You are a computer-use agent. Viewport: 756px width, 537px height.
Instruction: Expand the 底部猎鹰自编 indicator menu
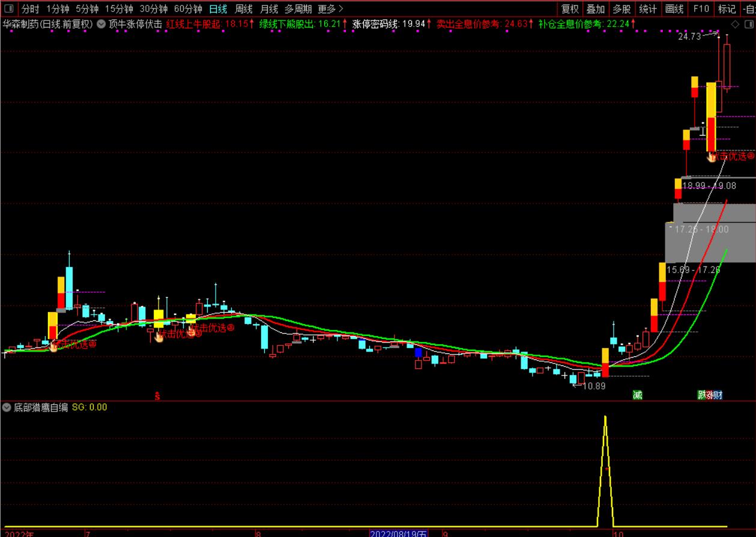click(7, 407)
